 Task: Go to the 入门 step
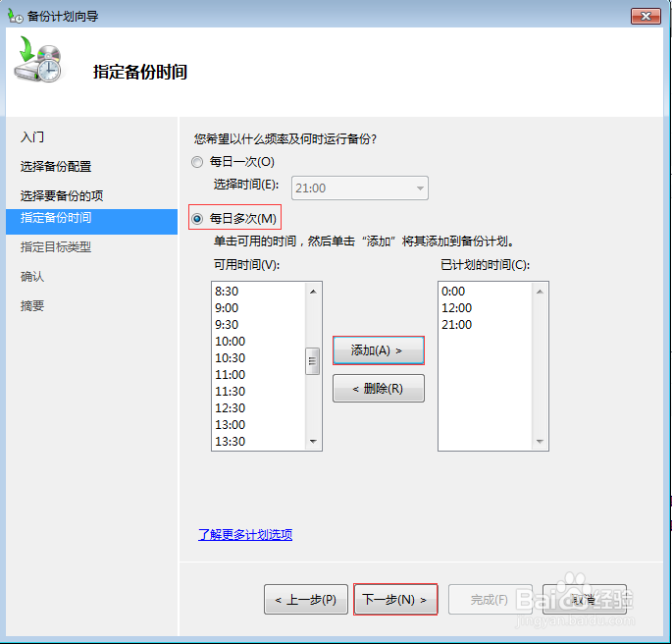pos(32,137)
